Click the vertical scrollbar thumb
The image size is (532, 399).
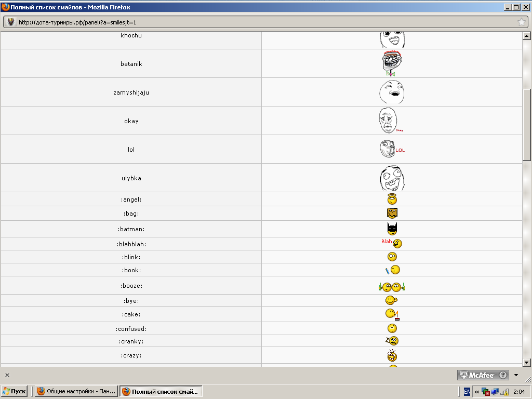coord(526,125)
